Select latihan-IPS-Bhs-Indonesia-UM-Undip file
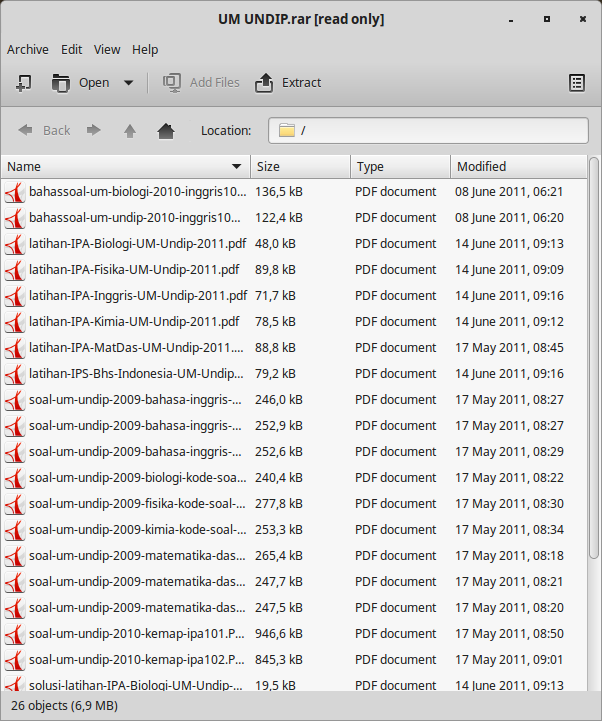The width and height of the screenshot is (602, 721). [x=294, y=373]
